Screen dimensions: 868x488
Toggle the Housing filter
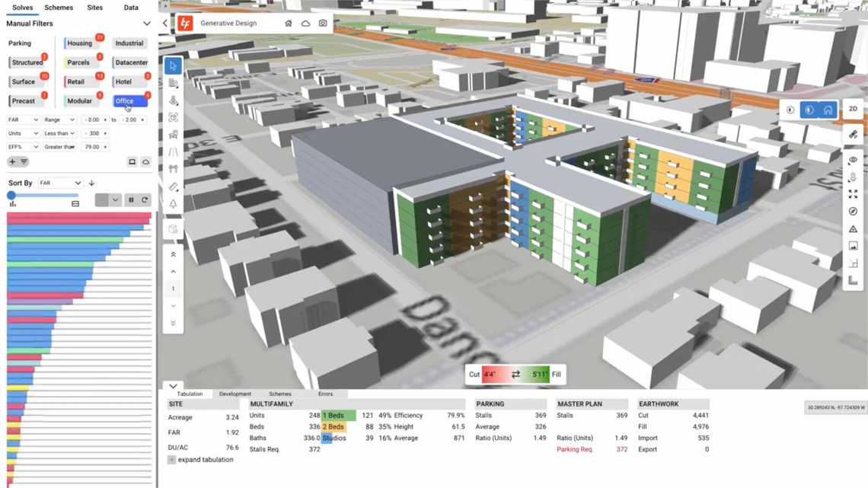tap(80, 43)
